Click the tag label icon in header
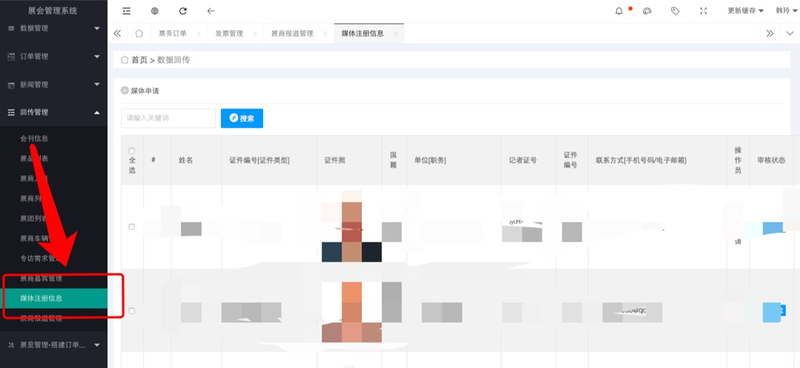 click(675, 11)
